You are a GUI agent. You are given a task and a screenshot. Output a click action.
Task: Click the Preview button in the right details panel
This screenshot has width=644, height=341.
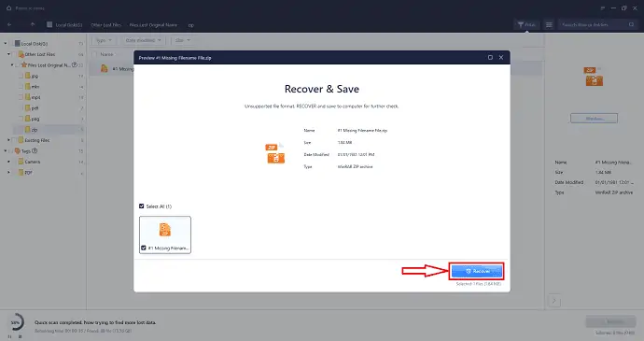tap(594, 119)
